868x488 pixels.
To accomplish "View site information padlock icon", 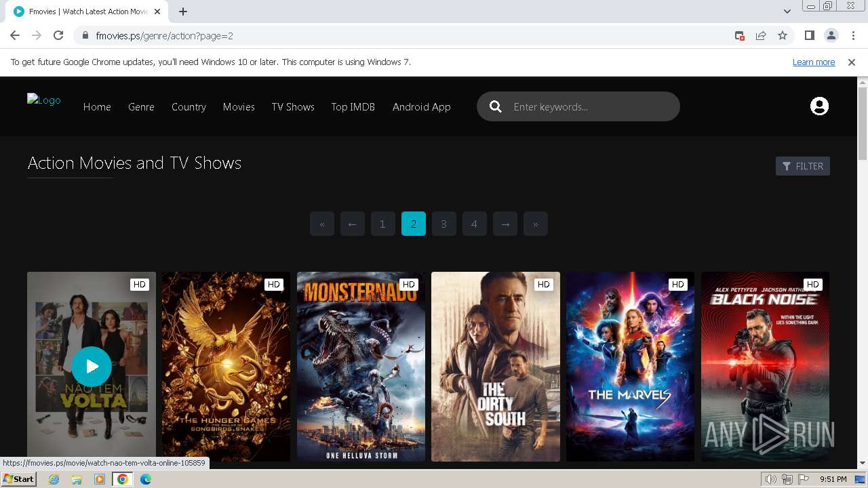I will [x=85, y=35].
